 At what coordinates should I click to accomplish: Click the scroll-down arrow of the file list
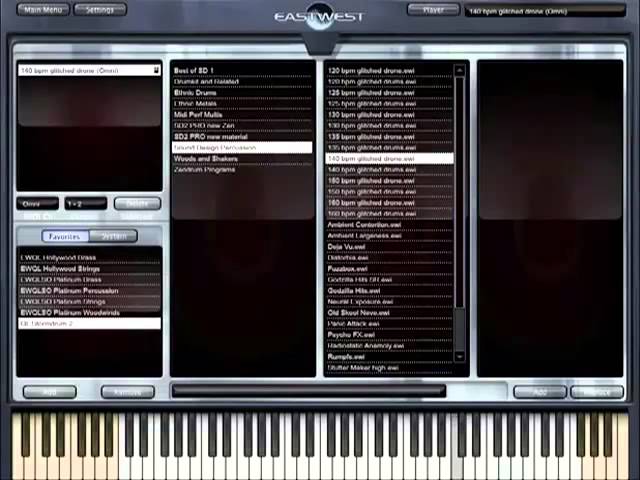460,356
